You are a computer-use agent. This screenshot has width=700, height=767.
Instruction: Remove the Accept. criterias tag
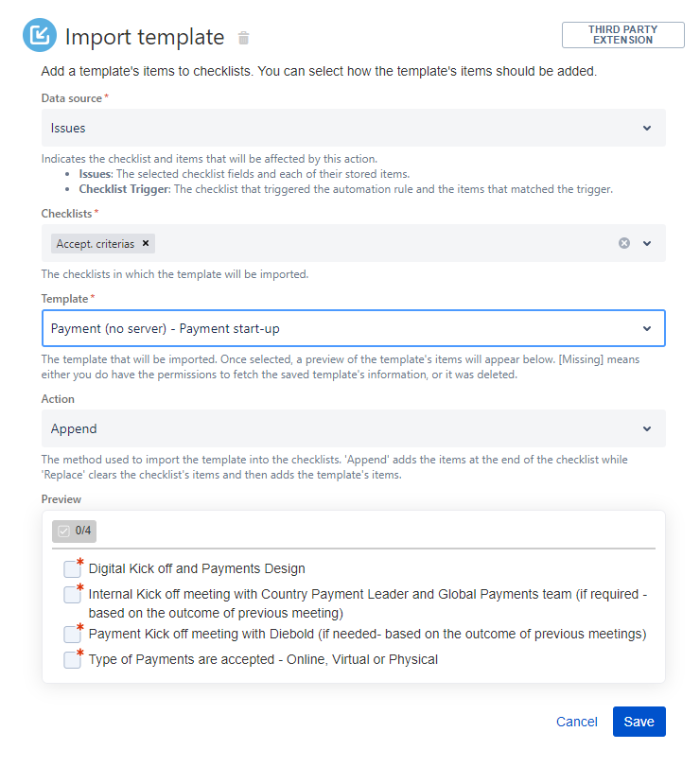(146, 243)
